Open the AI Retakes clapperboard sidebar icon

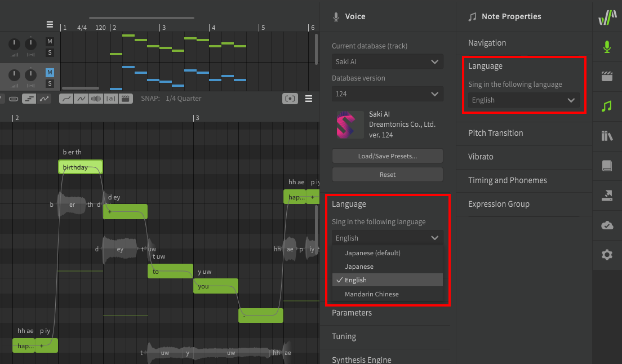point(607,76)
